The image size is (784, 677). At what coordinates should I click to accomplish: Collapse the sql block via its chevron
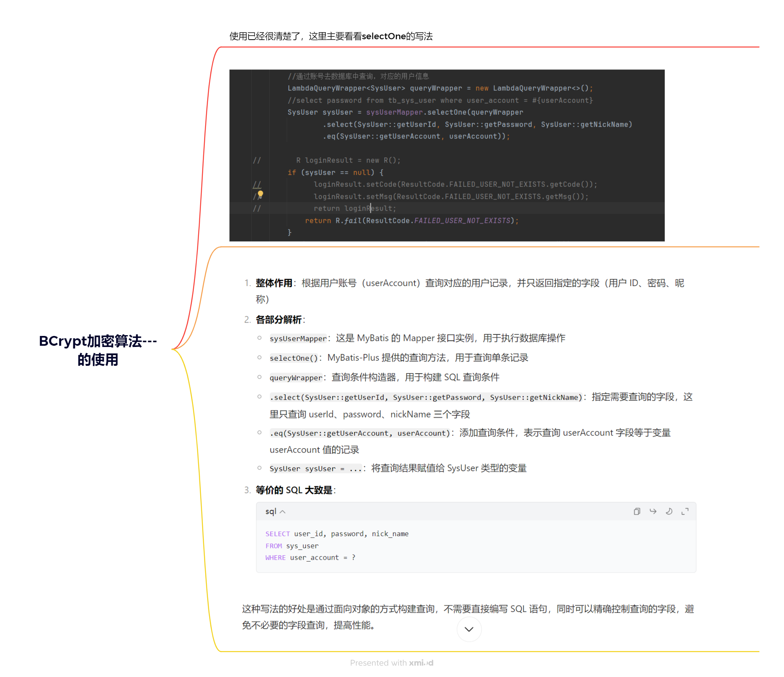click(283, 512)
